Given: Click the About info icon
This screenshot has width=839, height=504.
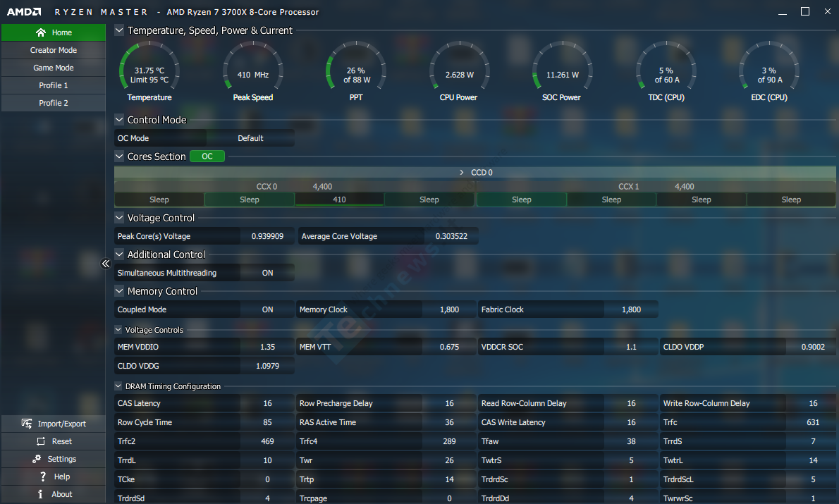Looking at the screenshot, I should tap(40, 494).
